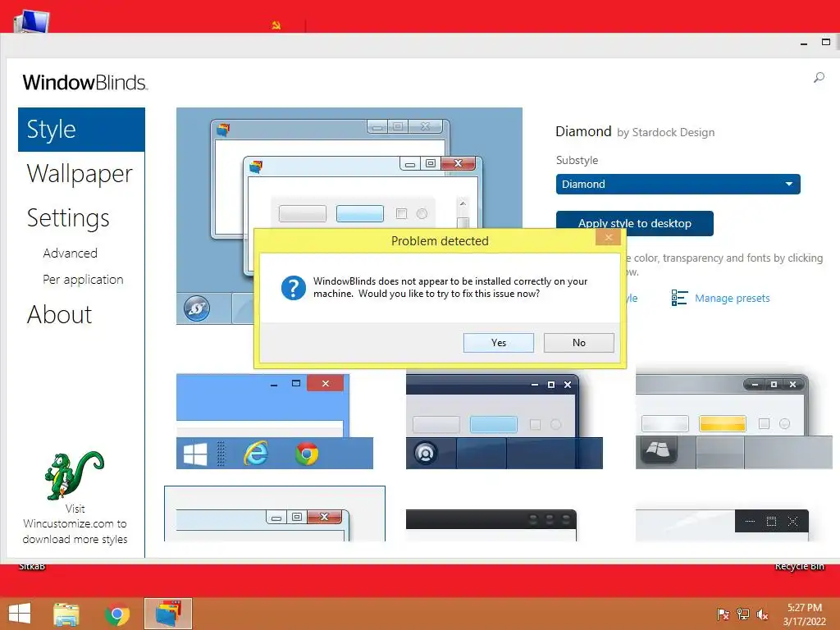
Task: Click the blue question mark dialog icon
Action: click(x=293, y=288)
